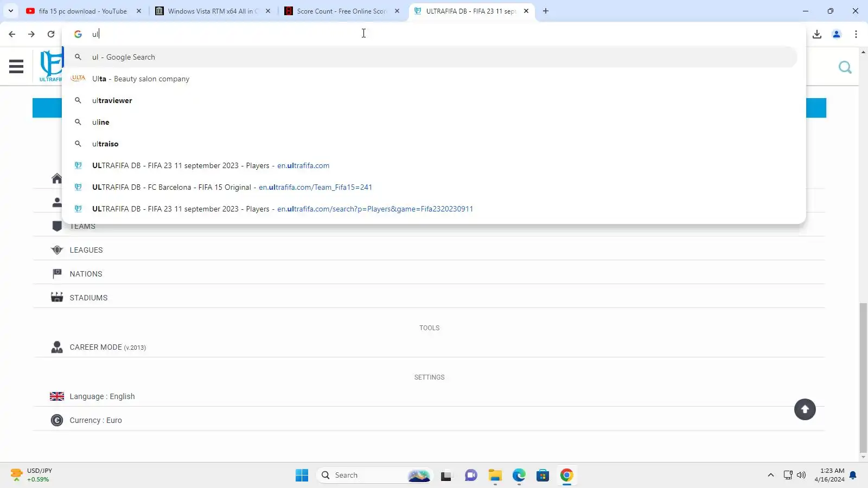The width and height of the screenshot is (868, 488).
Task: Open a new browser tab
Action: [546, 11]
